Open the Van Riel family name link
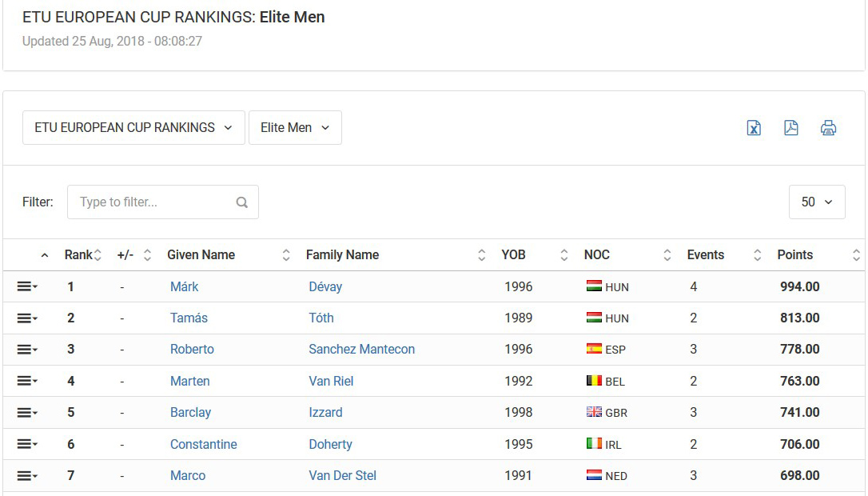Image resolution: width=868 pixels, height=496 pixels. click(331, 382)
